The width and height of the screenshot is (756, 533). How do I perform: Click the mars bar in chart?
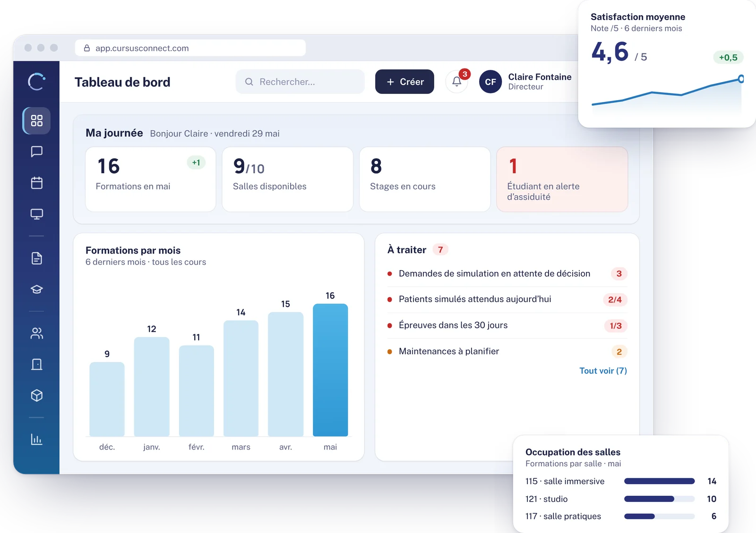click(241, 378)
